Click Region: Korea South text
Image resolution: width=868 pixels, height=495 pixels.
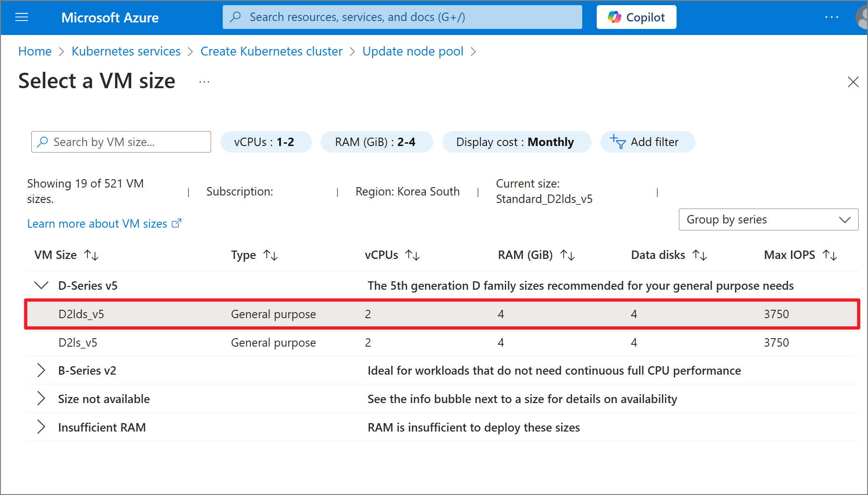click(407, 192)
